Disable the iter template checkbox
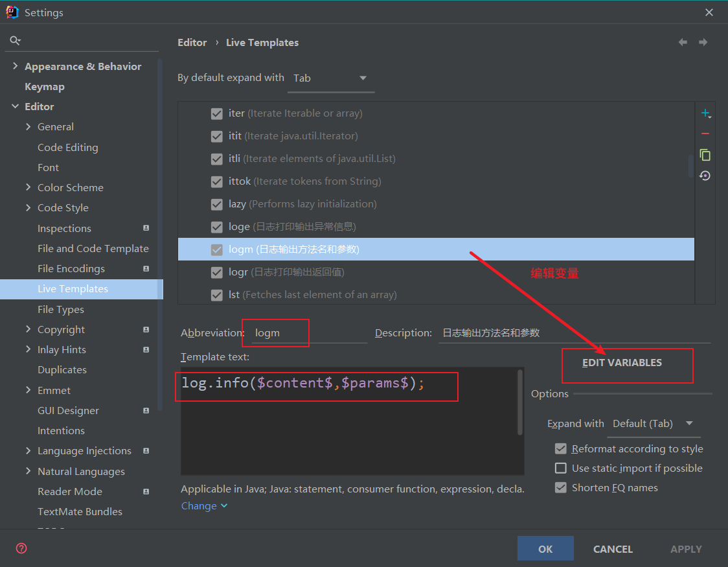 point(217,113)
